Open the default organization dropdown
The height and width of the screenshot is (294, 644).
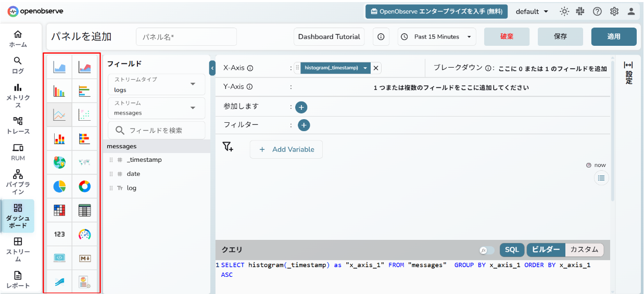coord(532,11)
